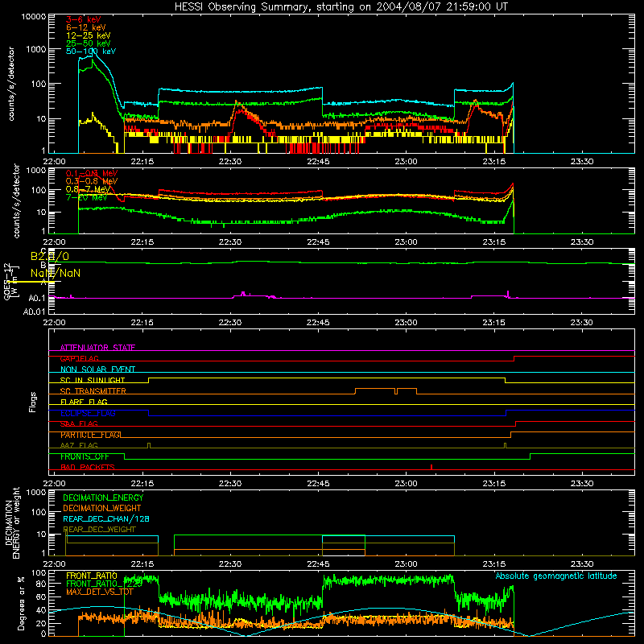Click 22:45 tick label below the keV panel
The width and height of the screenshot is (644, 644).
pos(318,162)
